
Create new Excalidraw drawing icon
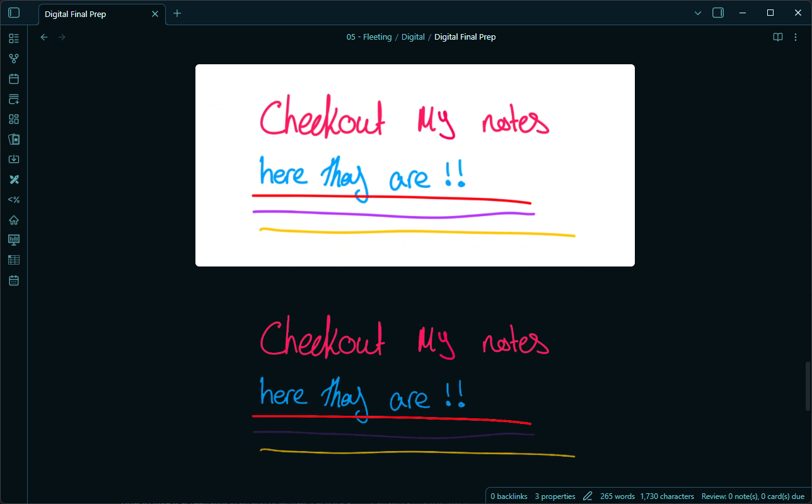click(x=14, y=180)
